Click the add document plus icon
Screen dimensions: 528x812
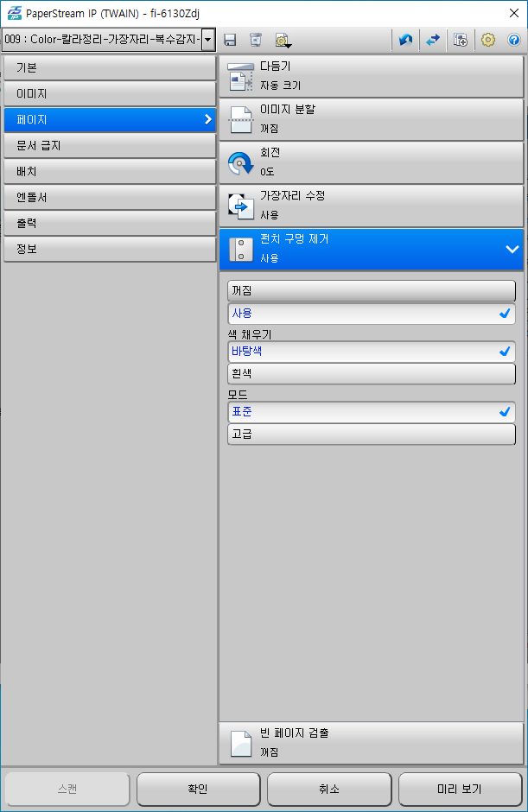pyautogui.click(x=460, y=40)
